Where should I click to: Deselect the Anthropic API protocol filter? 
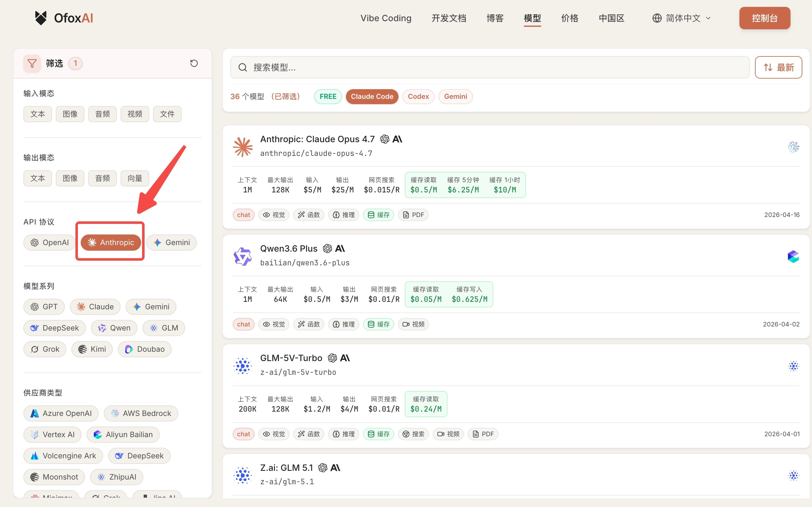(x=111, y=243)
